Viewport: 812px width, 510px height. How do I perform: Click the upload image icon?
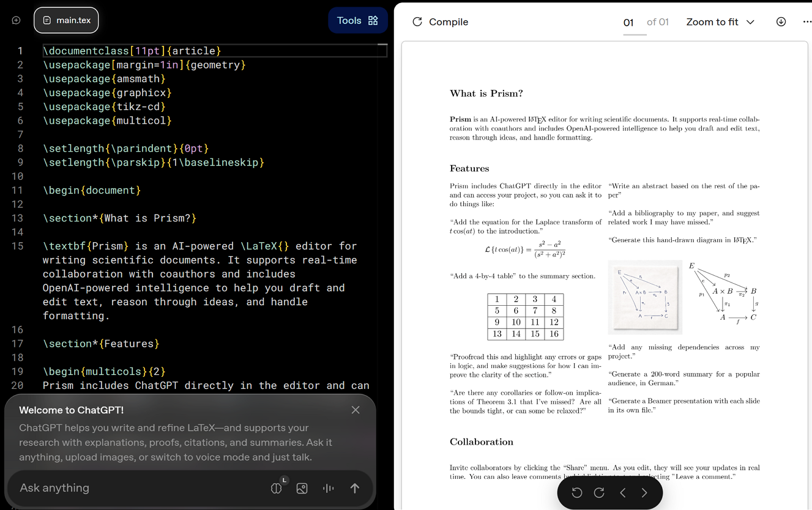coord(302,488)
